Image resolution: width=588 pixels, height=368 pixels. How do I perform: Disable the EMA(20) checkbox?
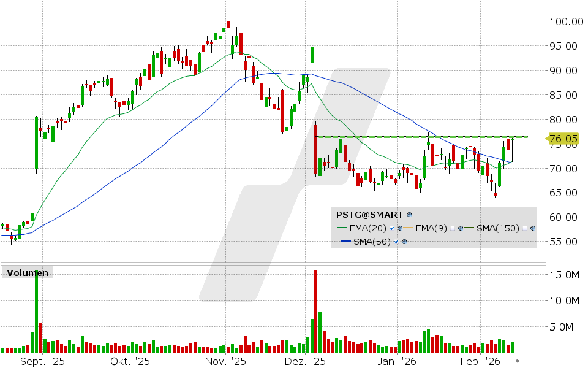391,229
